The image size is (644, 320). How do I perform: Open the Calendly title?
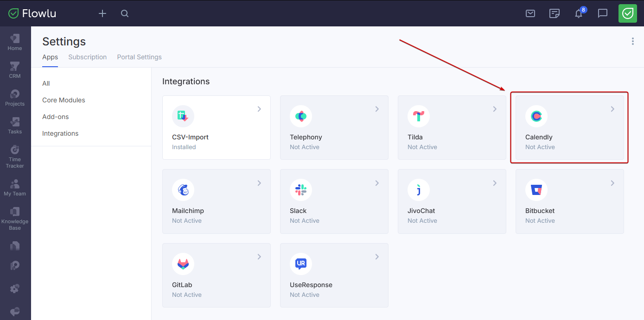pos(539,137)
